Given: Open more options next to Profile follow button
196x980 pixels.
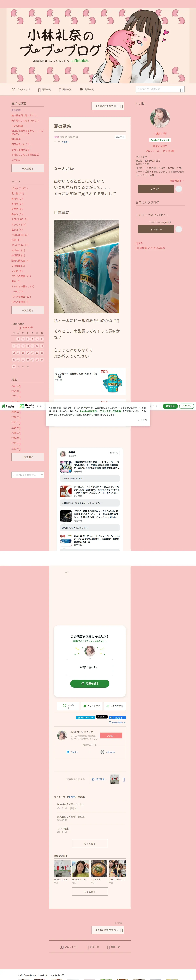Looking at the screenshot, I should (x=179, y=189).
